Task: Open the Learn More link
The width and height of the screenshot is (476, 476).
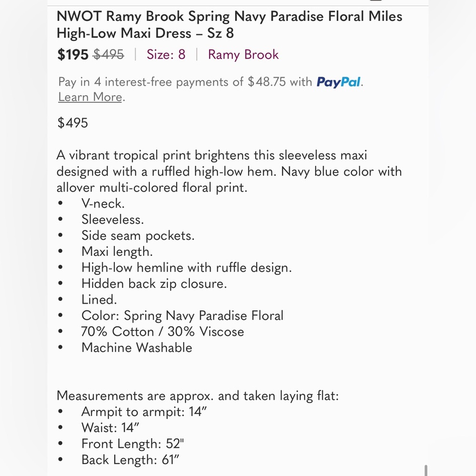Action: (90, 97)
